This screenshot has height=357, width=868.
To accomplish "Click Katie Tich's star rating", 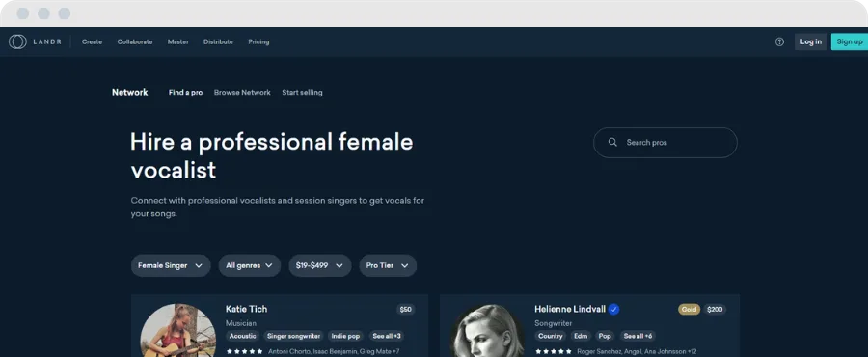I will click(244, 351).
